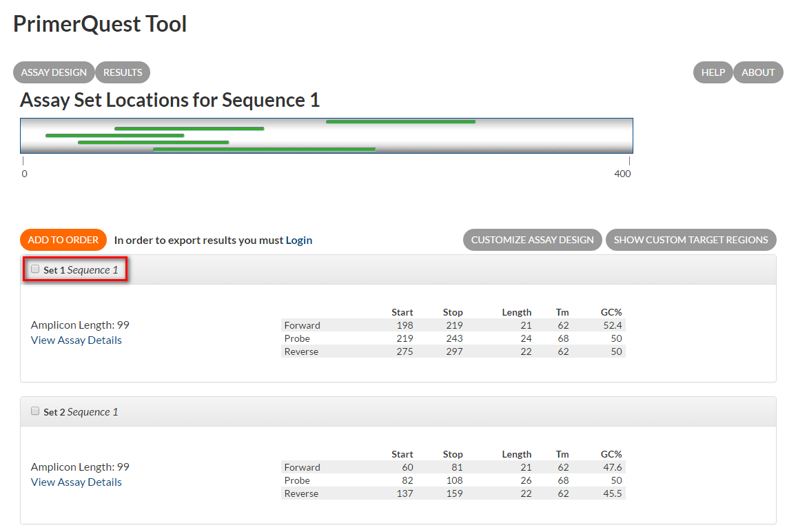787x532 pixels.
Task: Check the Set 1 Sequence 1 checkbox
Action: [35, 269]
